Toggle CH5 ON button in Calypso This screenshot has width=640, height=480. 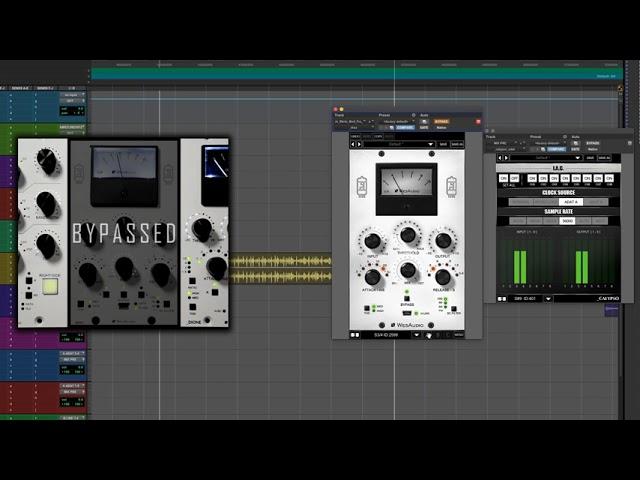(576, 178)
